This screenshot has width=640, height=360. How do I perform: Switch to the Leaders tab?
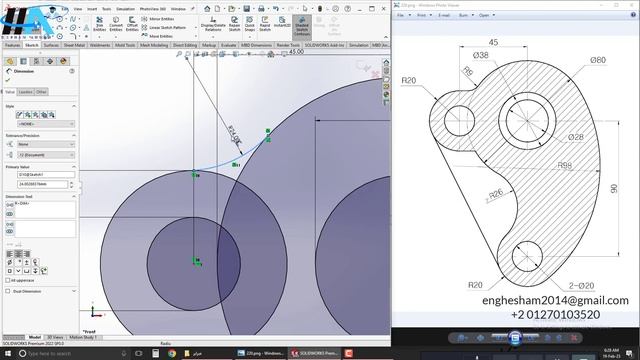(25, 92)
